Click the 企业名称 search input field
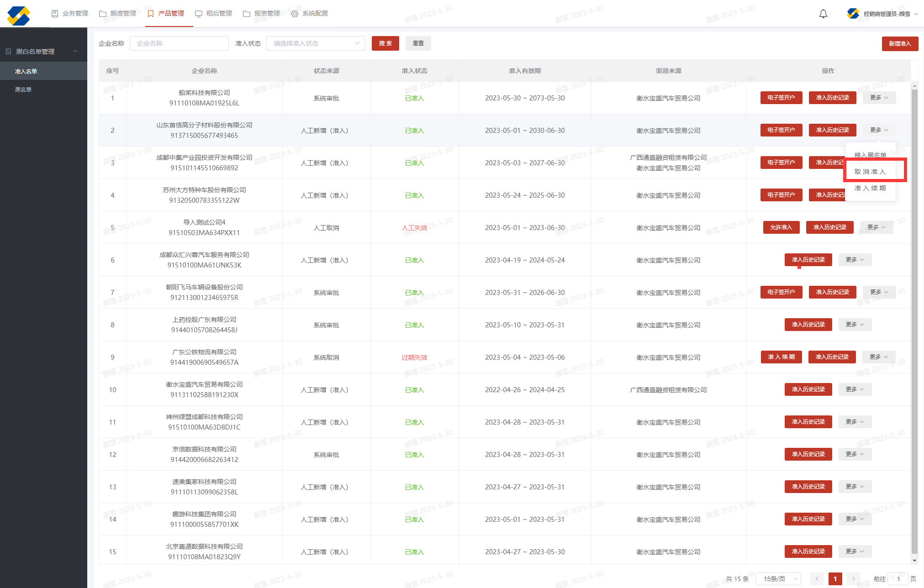The width and height of the screenshot is (924, 588). 179,43
